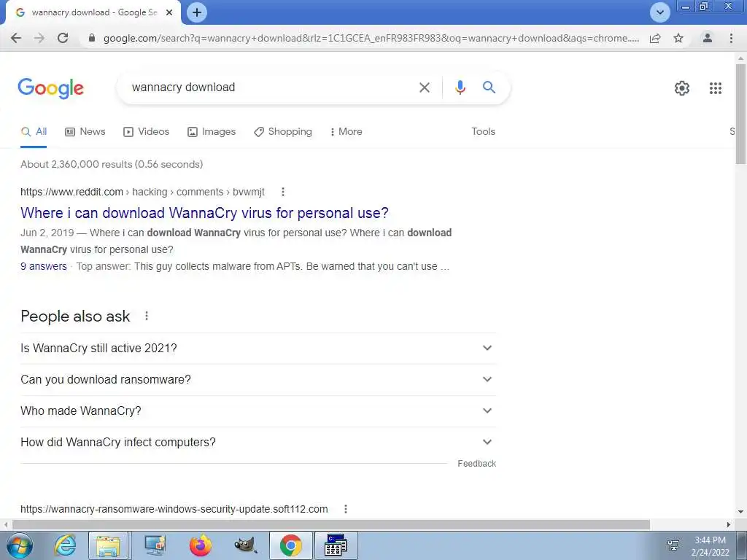Launch Firefox from the taskbar
The height and width of the screenshot is (560, 747).
[x=201, y=545]
